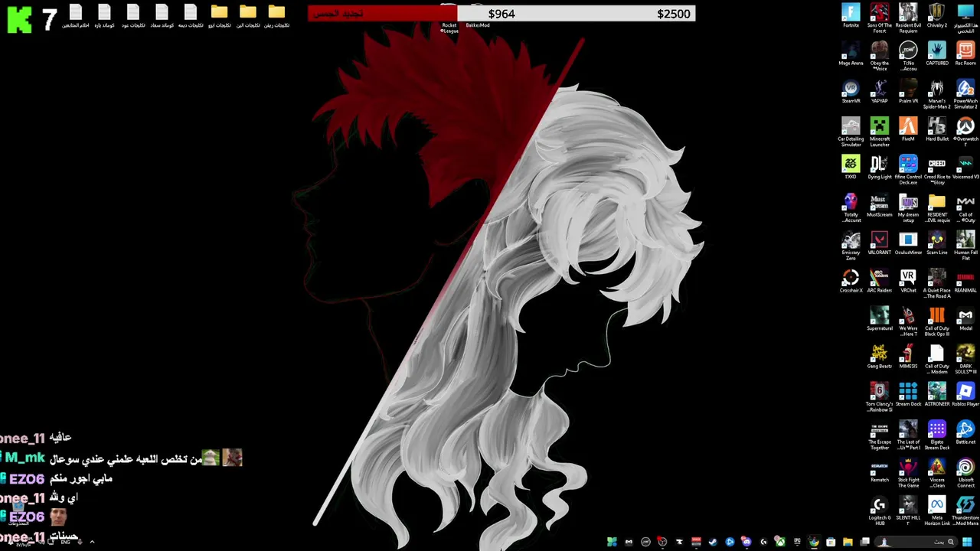Screen dimensions: 980x551
Task: Open Logitech G HUB shortcut
Action: click(x=880, y=510)
